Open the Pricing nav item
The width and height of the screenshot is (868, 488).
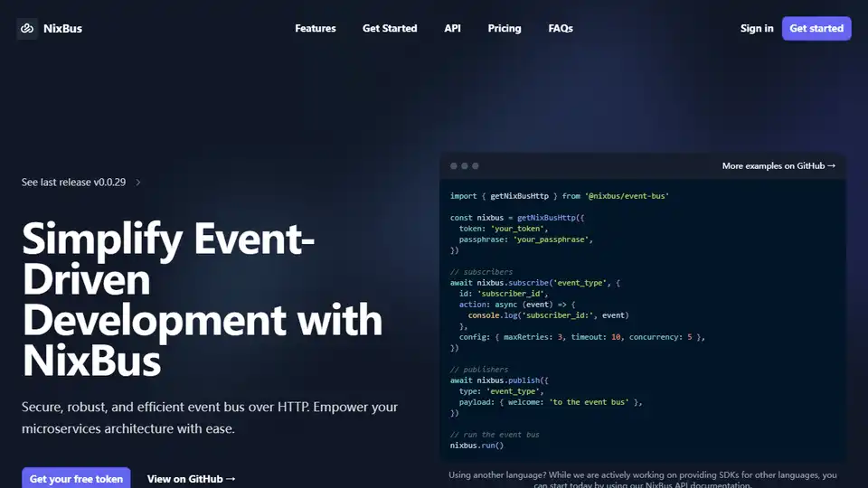pos(505,29)
